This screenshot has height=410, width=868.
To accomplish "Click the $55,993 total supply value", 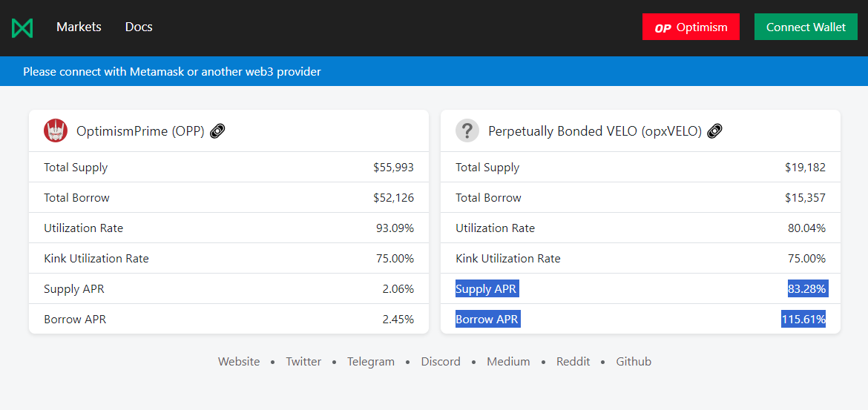I will (394, 168).
